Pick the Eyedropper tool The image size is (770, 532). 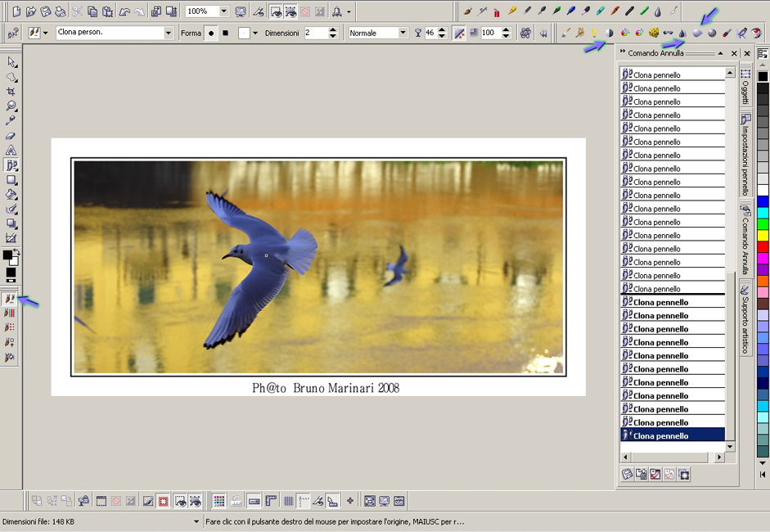(x=11, y=121)
